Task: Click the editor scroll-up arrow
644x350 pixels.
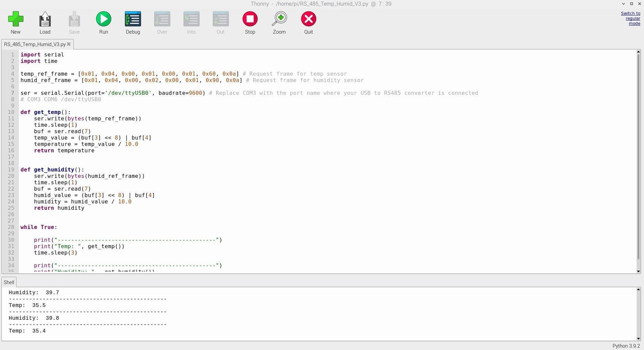Action: click(x=638, y=52)
